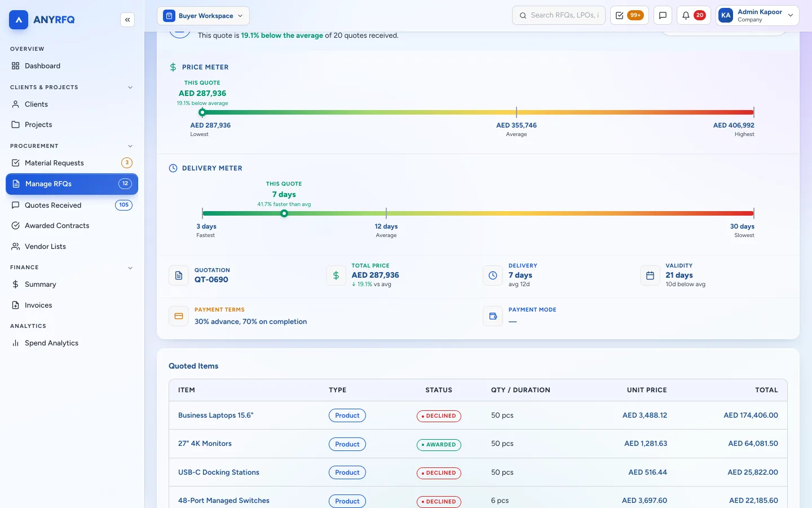This screenshot has height=508, width=812.
Task: Go to Dashboard
Action: [x=72, y=66]
